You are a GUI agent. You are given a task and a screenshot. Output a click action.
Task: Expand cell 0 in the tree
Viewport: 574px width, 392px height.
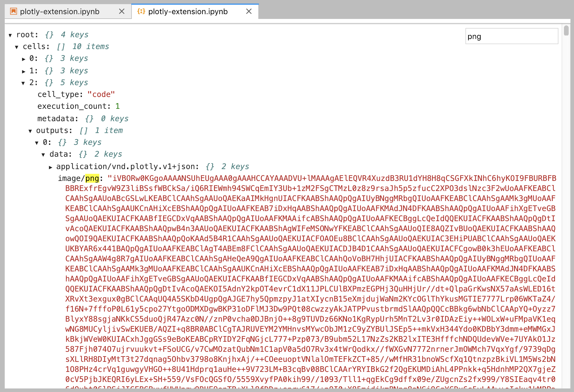click(x=24, y=59)
